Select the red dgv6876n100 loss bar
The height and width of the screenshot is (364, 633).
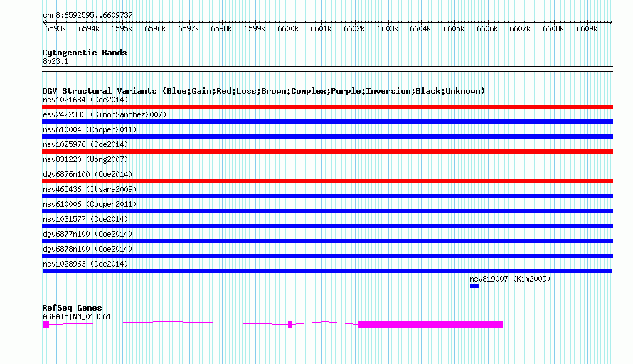pos(327,181)
